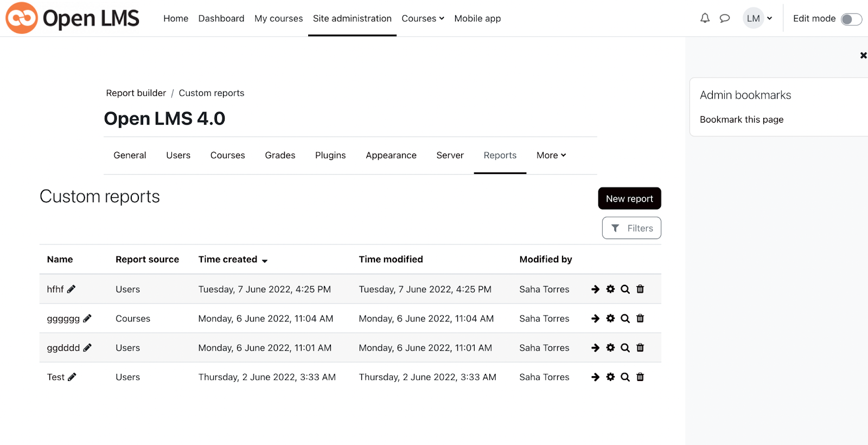Preview the hfhf report with magnifier icon
Viewport: 868px width, 445px height.
click(x=625, y=289)
